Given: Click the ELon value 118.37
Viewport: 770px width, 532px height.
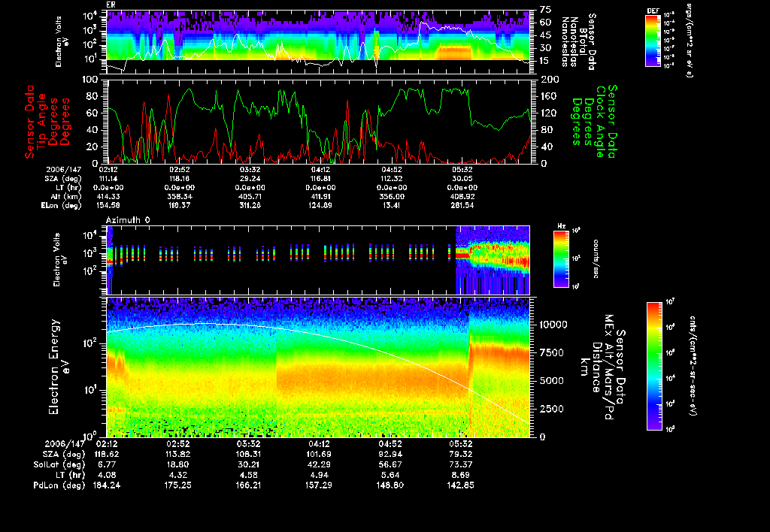Looking at the screenshot, I should 179,206.
